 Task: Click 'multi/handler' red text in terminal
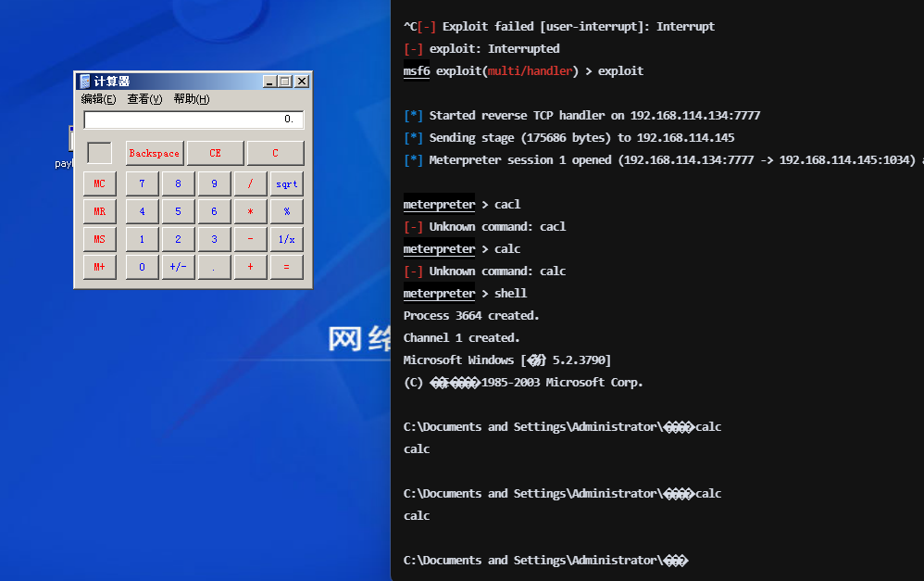tap(530, 70)
